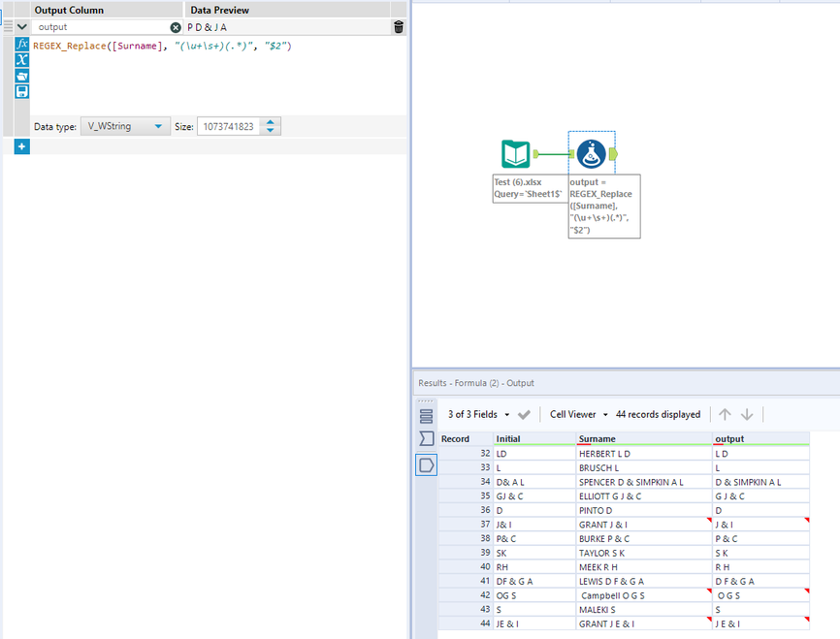
Task: Select the ELLIOTT G J & C cell
Action: click(644, 496)
